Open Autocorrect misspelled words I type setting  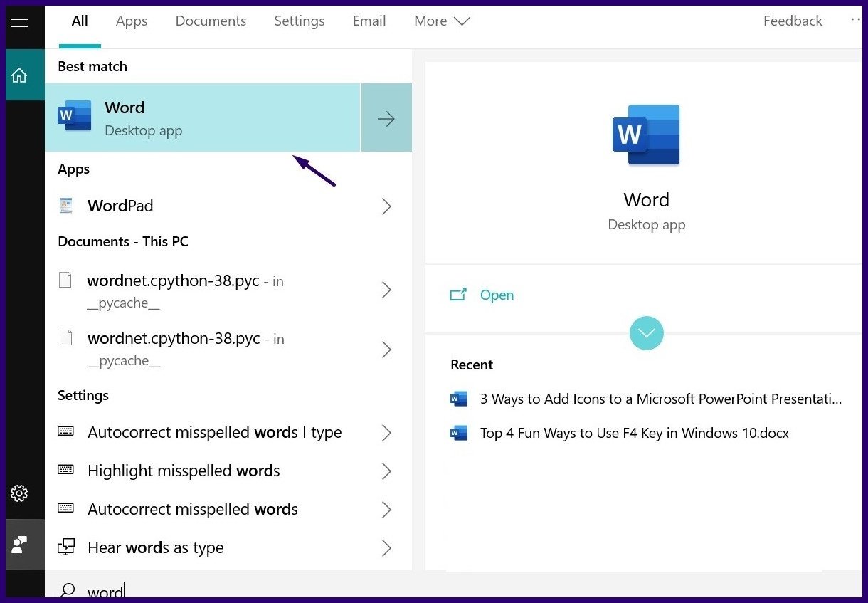tap(213, 432)
